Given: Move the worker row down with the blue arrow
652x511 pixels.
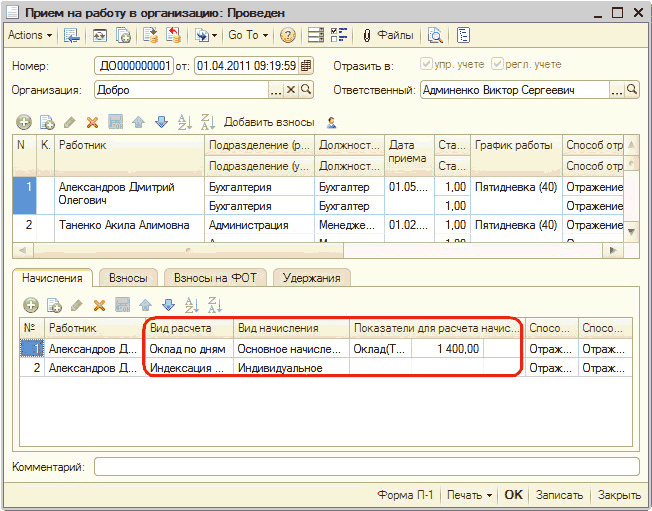Looking at the screenshot, I should pyautogui.click(x=159, y=122).
